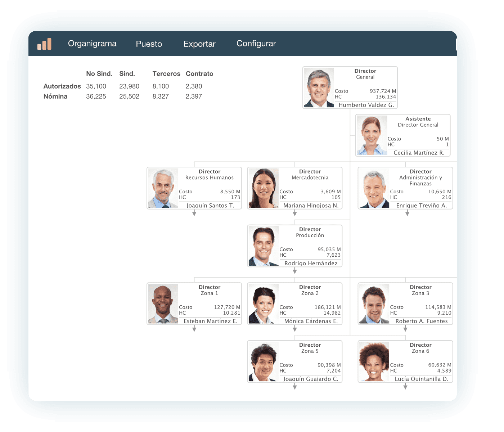Select the name Enrique Treviño A.
504x432 pixels.
[422, 206]
